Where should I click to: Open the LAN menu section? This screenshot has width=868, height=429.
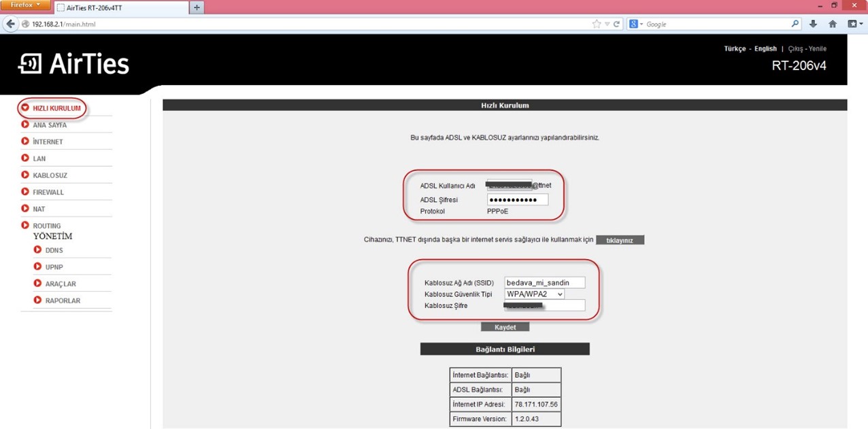click(x=39, y=158)
